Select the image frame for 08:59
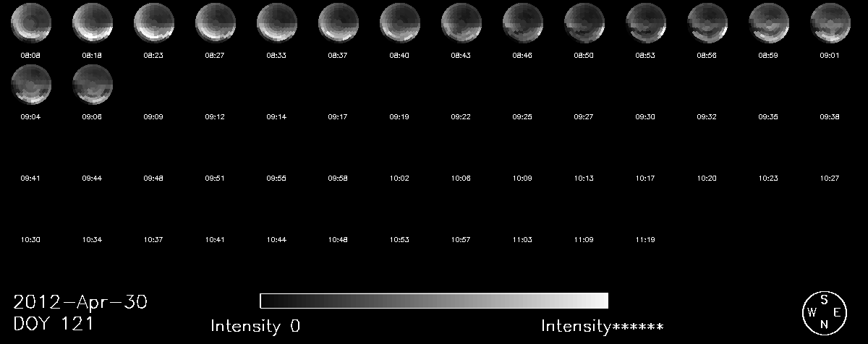868x344 pixels. click(769, 23)
